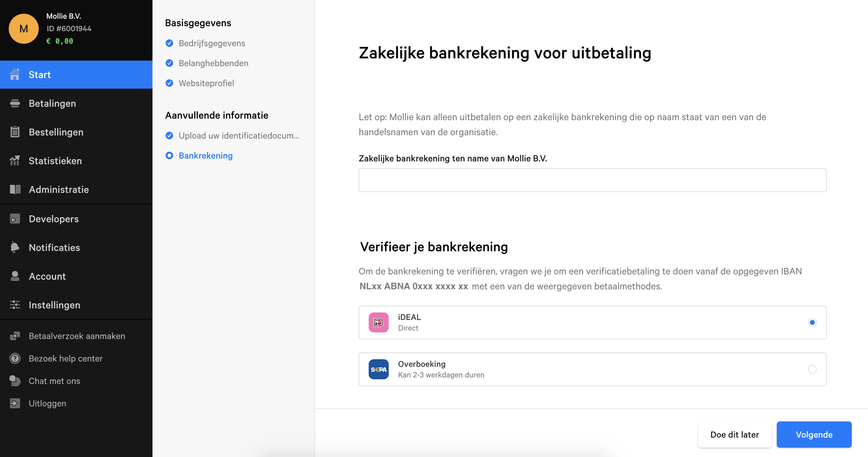Go to the Belanghebbenden step
The height and width of the screenshot is (457, 868).
click(x=213, y=63)
